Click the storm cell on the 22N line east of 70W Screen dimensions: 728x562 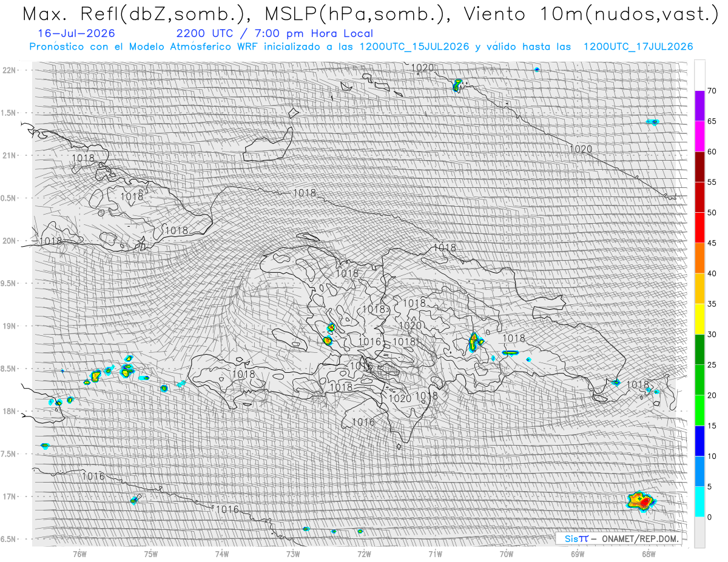click(537, 70)
